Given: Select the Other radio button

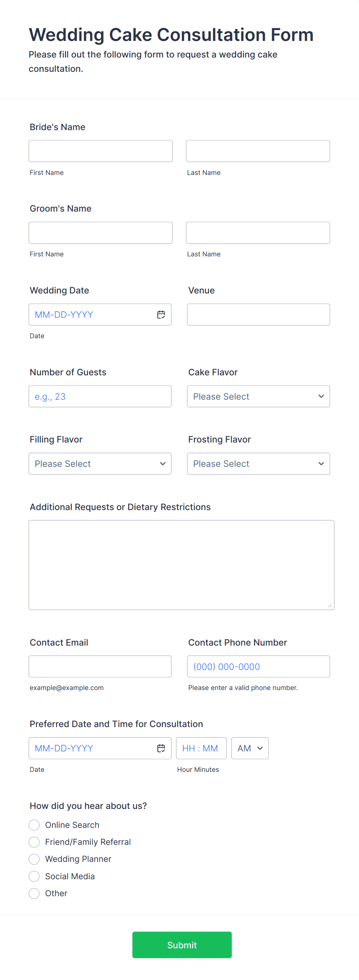Looking at the screenshot, I should (34, 893).
